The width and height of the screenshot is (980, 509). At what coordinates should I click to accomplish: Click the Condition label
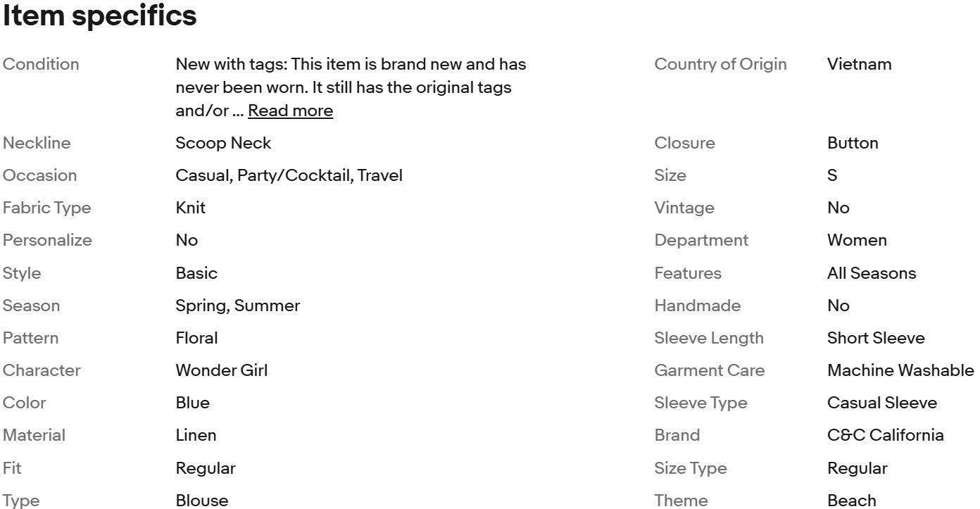(41, 64)
